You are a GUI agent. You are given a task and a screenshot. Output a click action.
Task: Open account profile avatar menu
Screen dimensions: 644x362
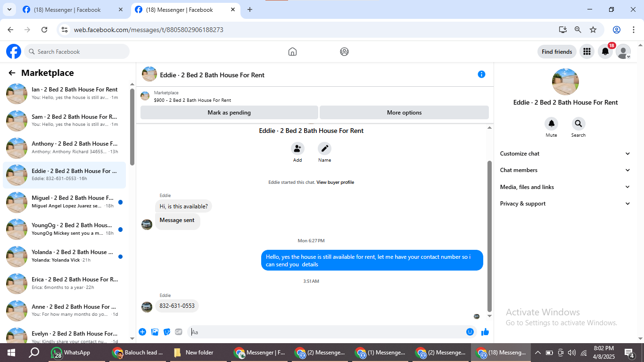(623, 52)
